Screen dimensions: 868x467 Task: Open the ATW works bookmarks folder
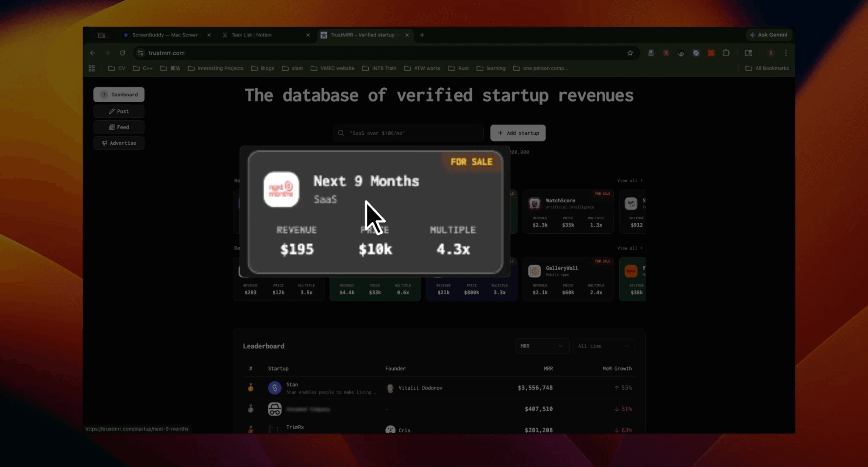[422, 68]
